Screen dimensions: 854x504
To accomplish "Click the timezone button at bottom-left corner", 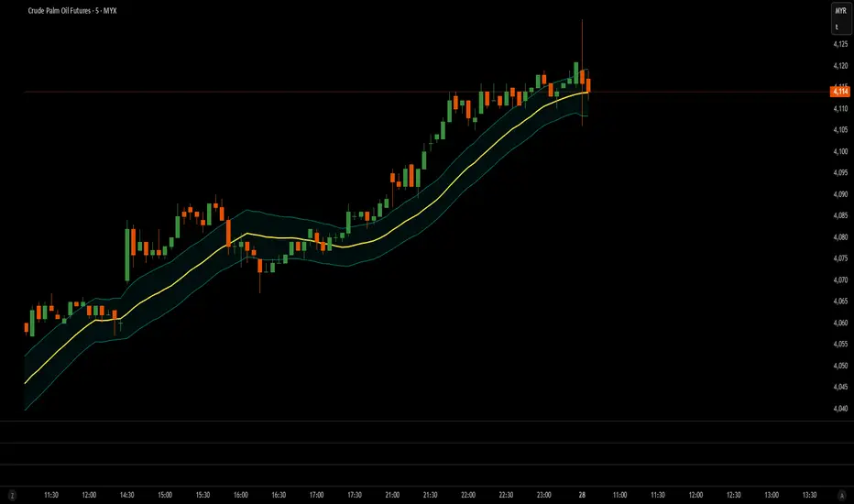I will point(12,495).
